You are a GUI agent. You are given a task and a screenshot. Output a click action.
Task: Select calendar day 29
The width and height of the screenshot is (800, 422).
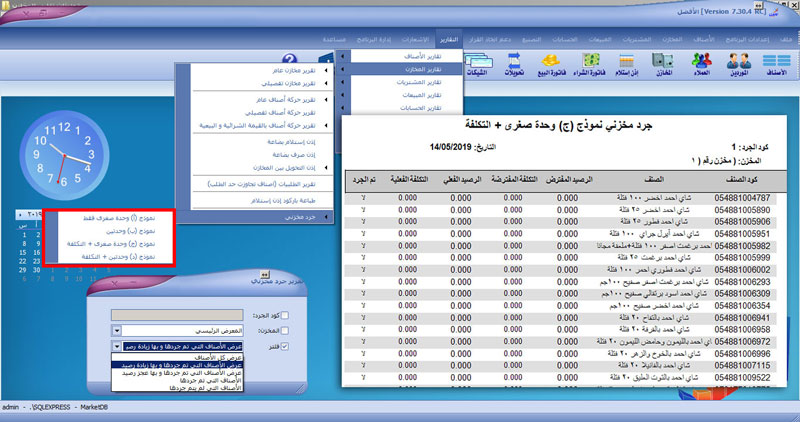point(22,270)
